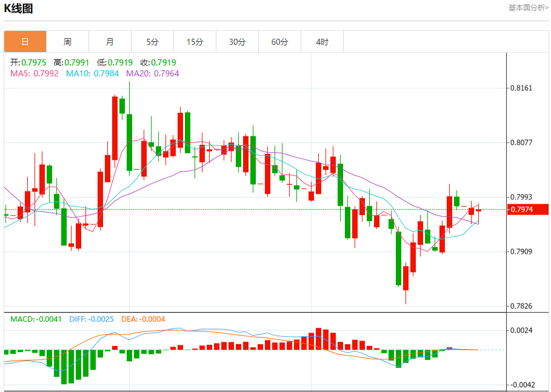Click the 0.0024 MACD axis label

pyautogui.click(x=521, y=330)
